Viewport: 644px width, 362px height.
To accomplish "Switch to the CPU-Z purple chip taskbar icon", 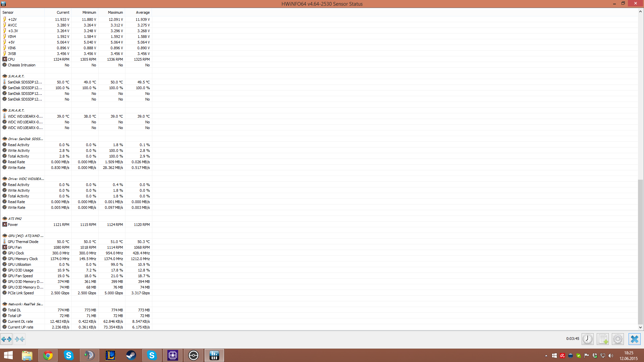I will pyautogui.click(x=172, y=355).
